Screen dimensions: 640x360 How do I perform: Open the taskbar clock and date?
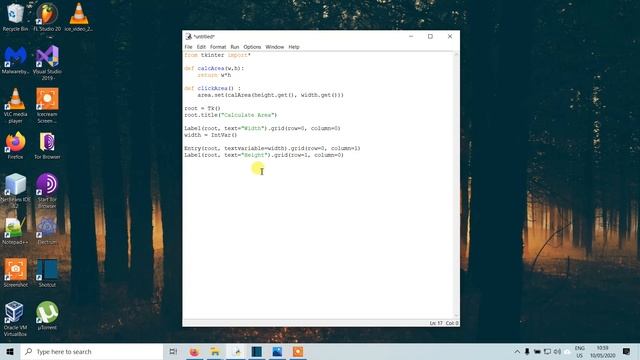pyautogui.click(x=602, y=351)
